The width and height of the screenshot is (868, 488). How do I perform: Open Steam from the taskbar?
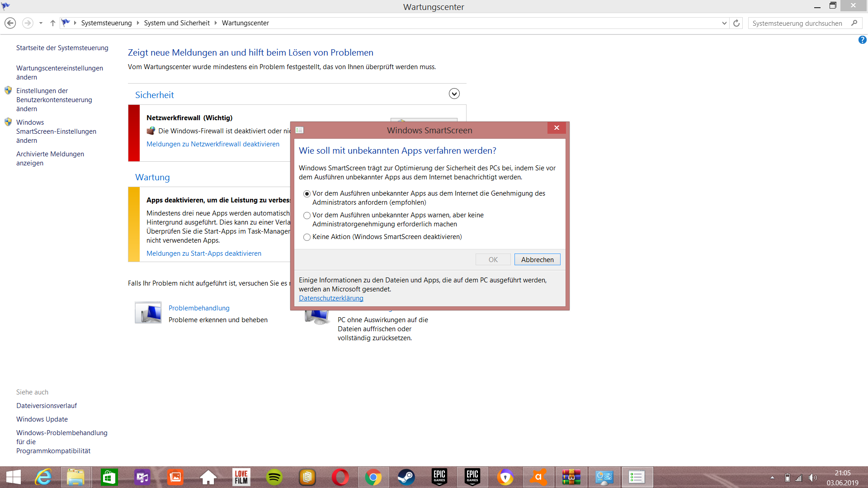click(x=406, y=477)
